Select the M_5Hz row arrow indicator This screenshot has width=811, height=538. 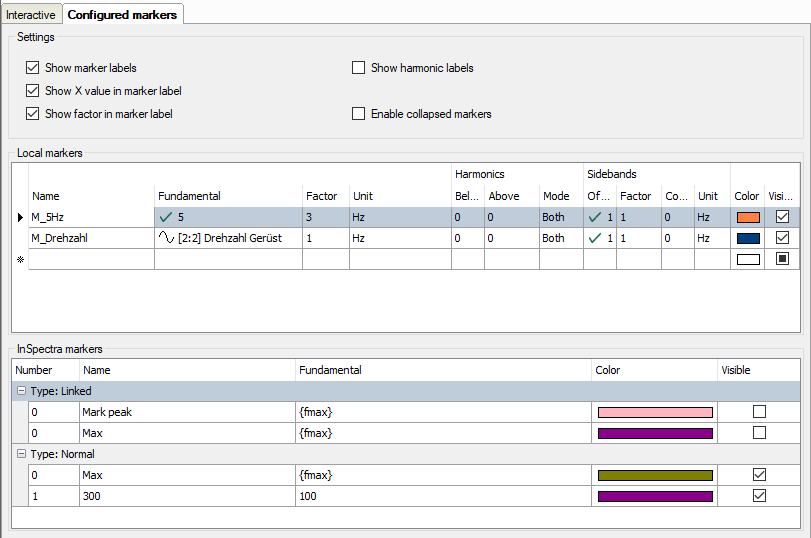[x=20, y=216]
